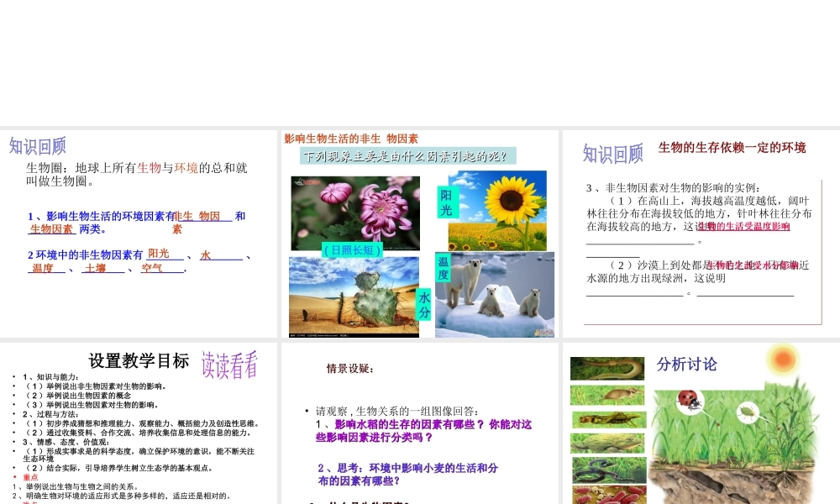Click the purple chrysanthemum photo
840x504 pixels.
tap(355, 213)
